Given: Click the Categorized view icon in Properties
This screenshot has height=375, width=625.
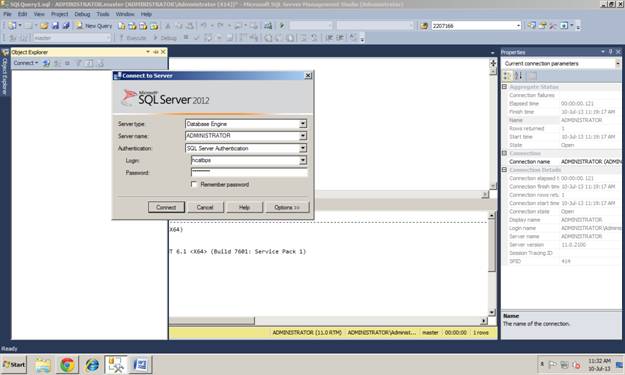Looking at the screenshot, I should pyautogui.click(x=507, y=76).
